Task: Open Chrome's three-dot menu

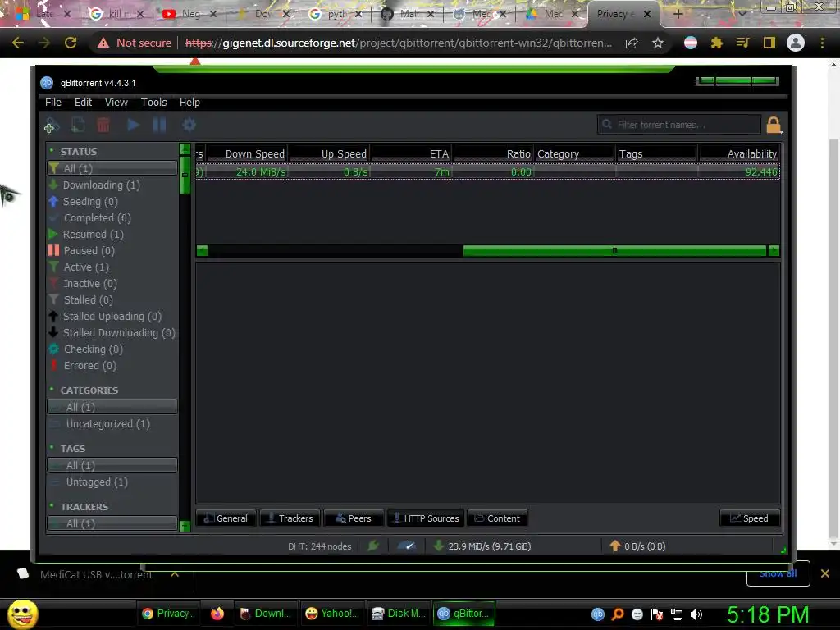Action: pyautogui.click(x=822, y=43)
